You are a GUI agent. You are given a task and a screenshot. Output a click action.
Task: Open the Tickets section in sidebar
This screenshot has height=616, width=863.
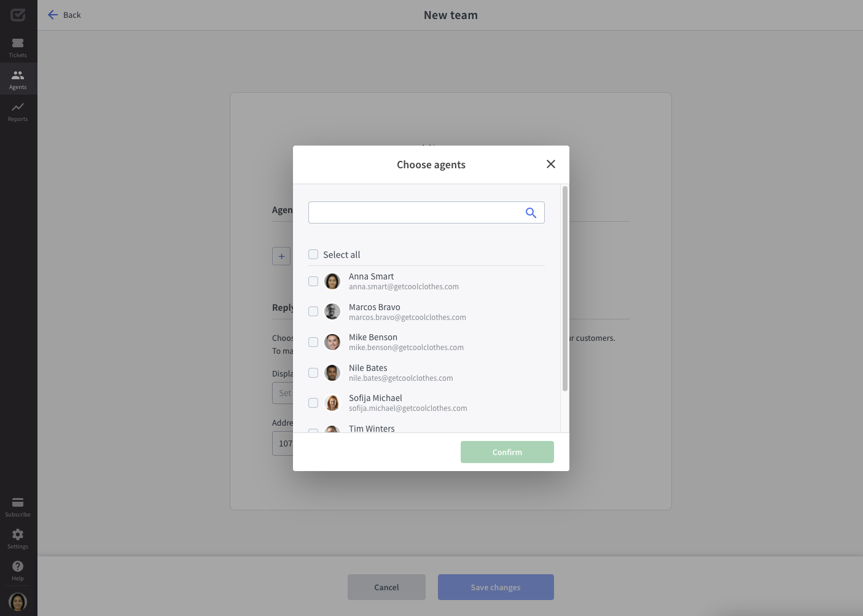pos(18,47)
